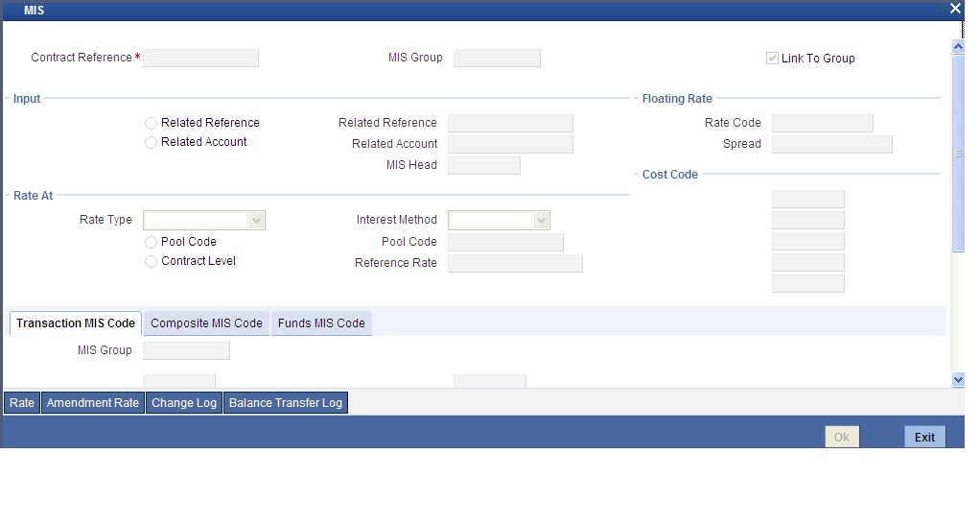Toggle the Link To Group checkbox
This screenshot has height=525, width=980.
point(772,59)
